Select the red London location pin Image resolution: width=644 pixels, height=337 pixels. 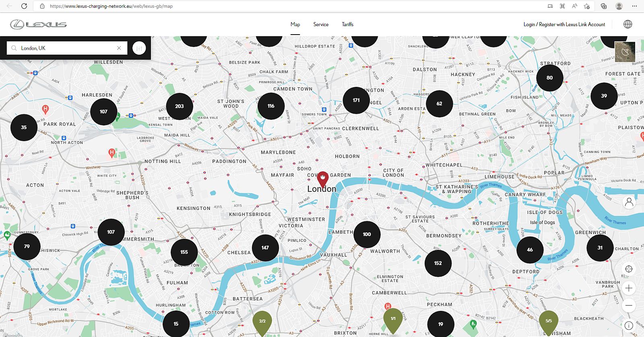coord(322,179)
